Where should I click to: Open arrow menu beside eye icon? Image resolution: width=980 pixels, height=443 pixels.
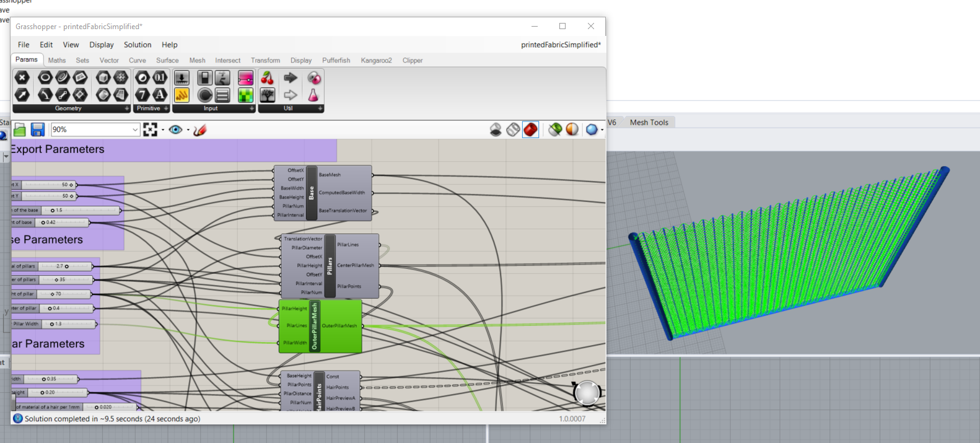pos(188,130)
